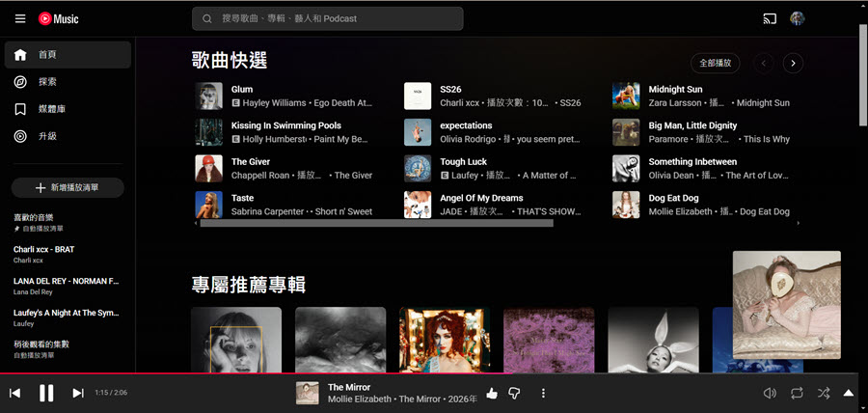Open the Cast to device icon
The height and width of the screenshot is (413, 868).
click(x=770, y=19)
